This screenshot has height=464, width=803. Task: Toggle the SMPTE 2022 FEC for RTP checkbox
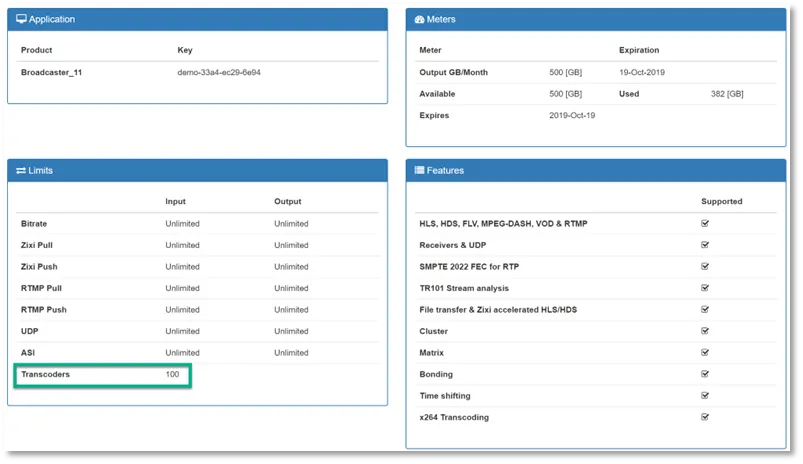pyautogui.click(x=705, y=266)
